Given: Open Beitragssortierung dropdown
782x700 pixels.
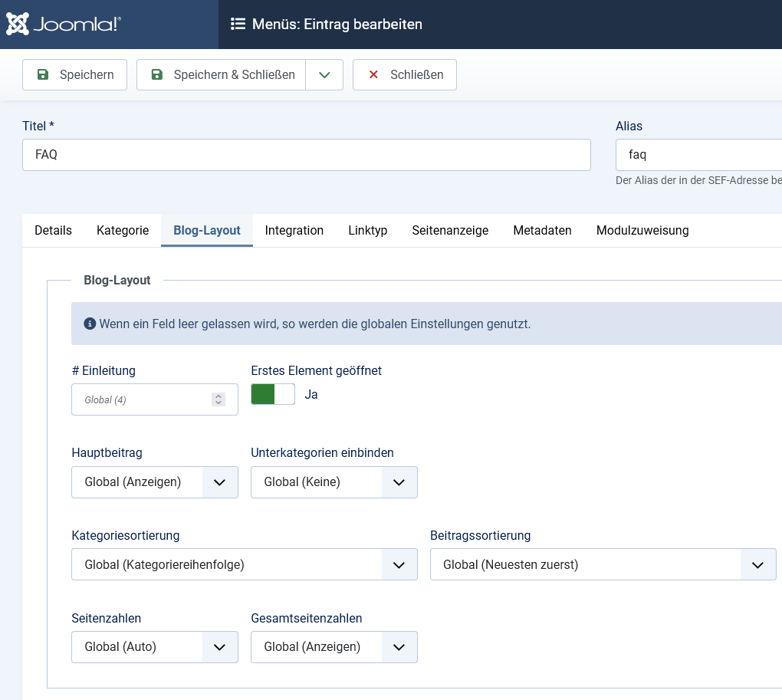Looking at the screenshot, I should tap(603, 565).
